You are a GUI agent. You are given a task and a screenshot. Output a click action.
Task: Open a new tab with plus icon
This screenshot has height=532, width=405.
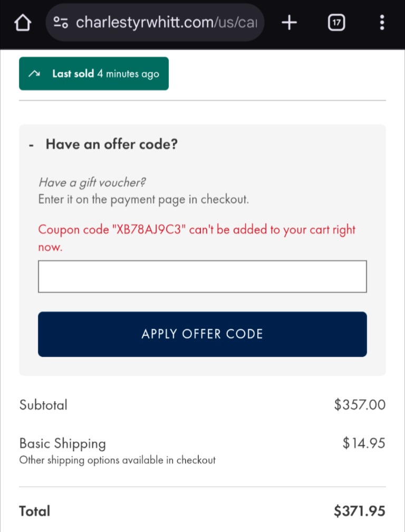coord(290,23)
